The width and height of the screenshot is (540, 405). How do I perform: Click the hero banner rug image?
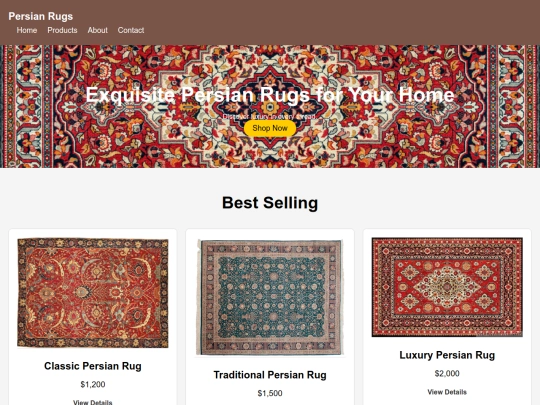270,106
